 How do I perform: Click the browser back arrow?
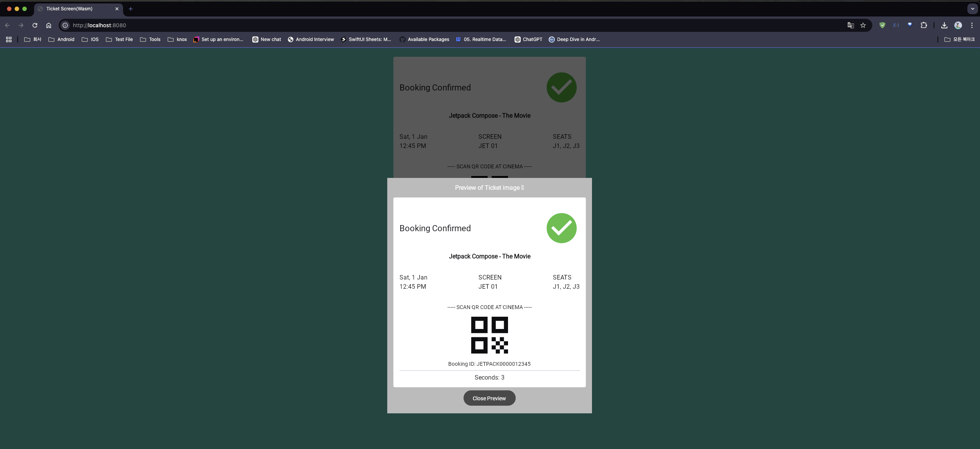(7, 25)
